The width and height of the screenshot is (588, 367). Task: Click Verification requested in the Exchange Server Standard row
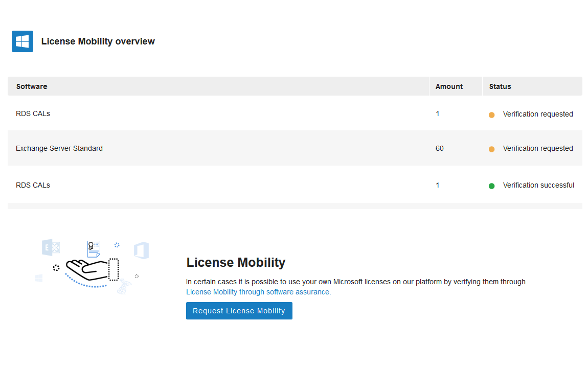pos(538,148)
